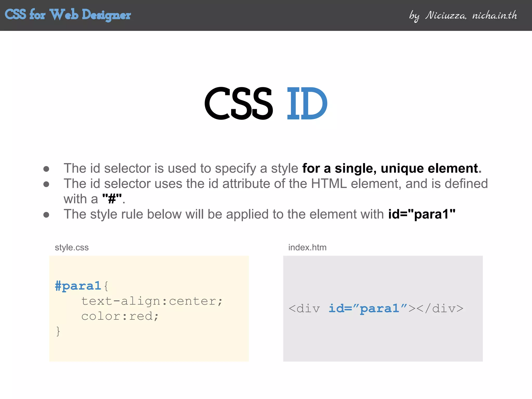The height and width of the screenshot is (399, 532).
Task: Click the 'text-align:center;' code line
Action: pyautogui.click(x=152, y=301)
